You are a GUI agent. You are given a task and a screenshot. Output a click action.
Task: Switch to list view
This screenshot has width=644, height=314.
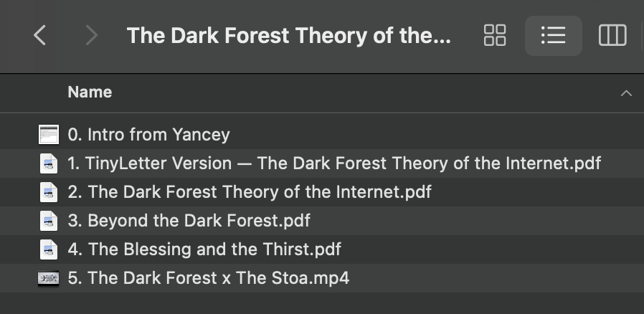tap(553, 35)
